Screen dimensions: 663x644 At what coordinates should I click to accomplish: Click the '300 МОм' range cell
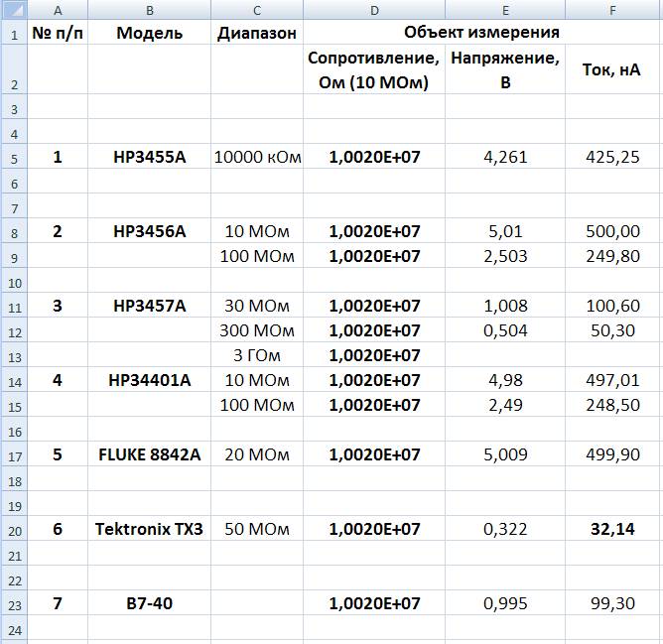pyautogui.click(x=257, y=329)
